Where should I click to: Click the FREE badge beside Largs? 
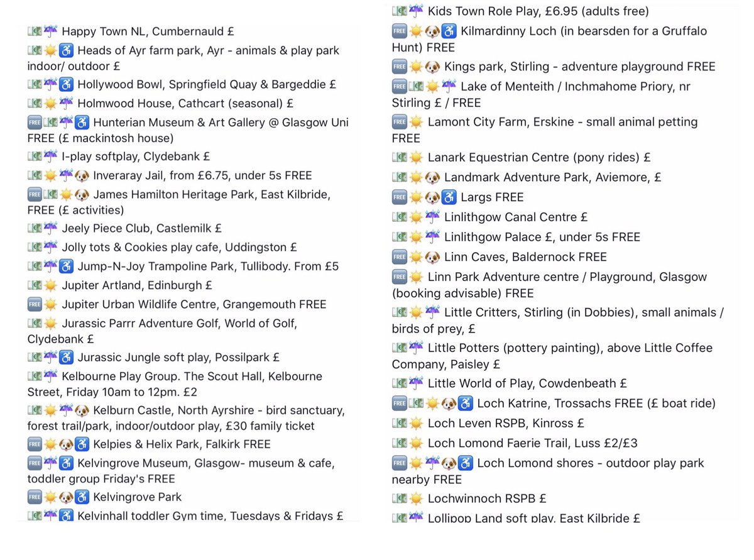400,197
